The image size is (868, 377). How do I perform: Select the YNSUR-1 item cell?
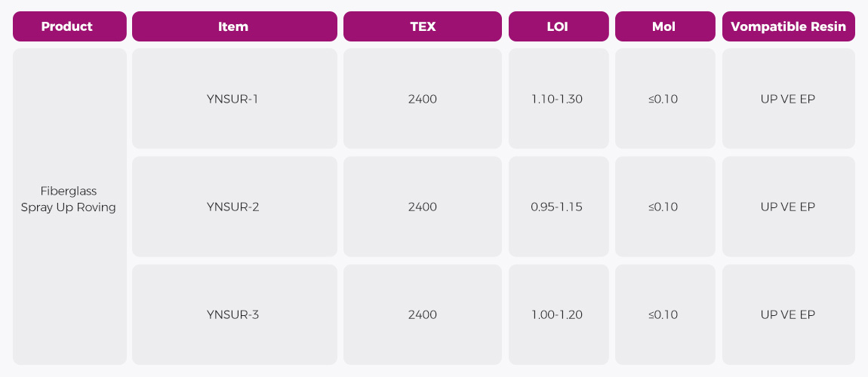pos(234,99)
